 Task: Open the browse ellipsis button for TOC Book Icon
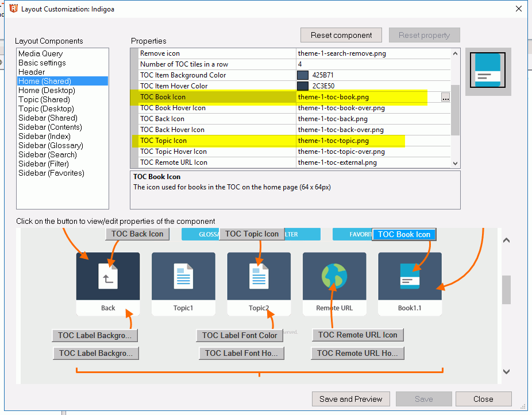445,98
